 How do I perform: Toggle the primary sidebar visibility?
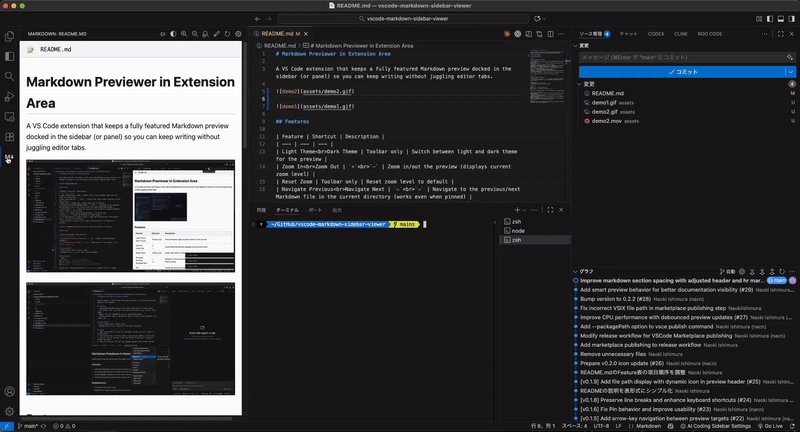(x=770, y=19)
